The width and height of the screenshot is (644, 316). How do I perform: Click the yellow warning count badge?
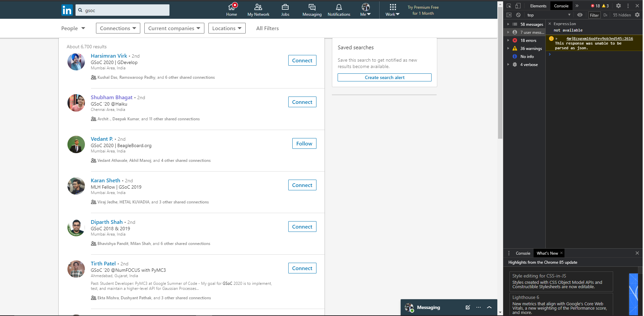click(x=605, y=6)
